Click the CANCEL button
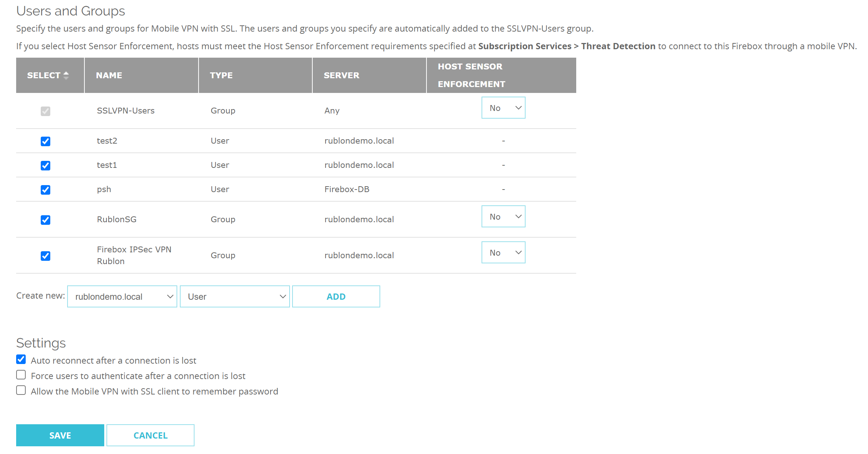This screenshot has height=454, width=868. [x=150, y=435]
